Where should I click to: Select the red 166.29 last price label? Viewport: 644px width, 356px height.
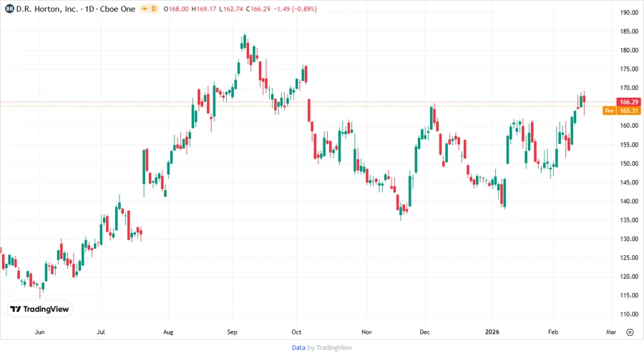(x=629, y=102)
